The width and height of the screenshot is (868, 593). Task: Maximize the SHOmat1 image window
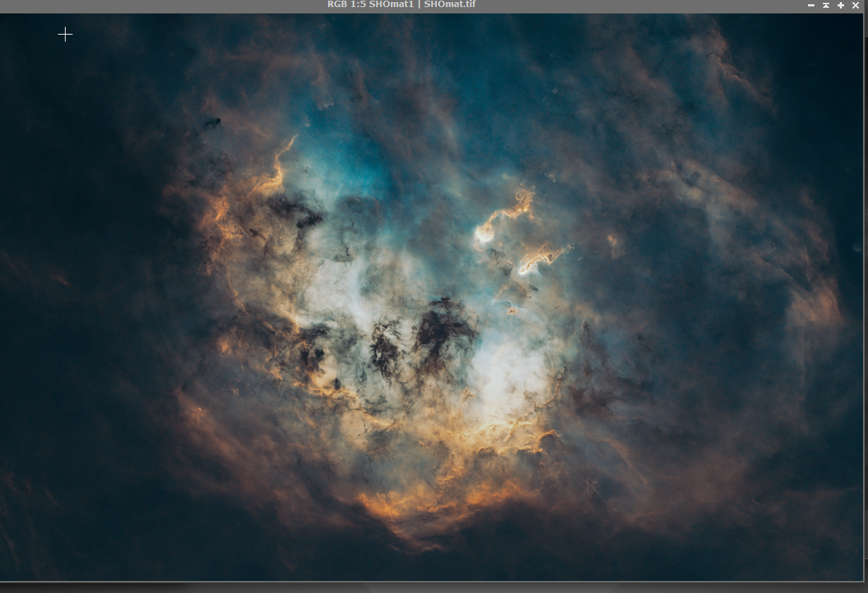point(840,5)
